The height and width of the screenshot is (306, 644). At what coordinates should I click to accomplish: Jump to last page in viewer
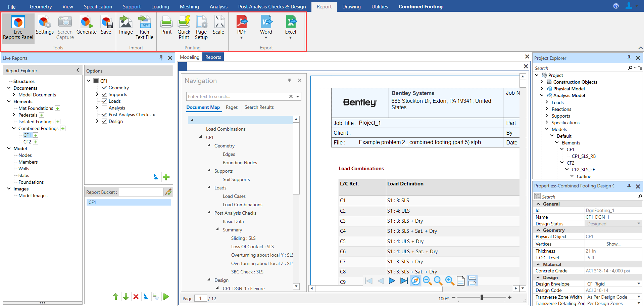click(404, 281)
